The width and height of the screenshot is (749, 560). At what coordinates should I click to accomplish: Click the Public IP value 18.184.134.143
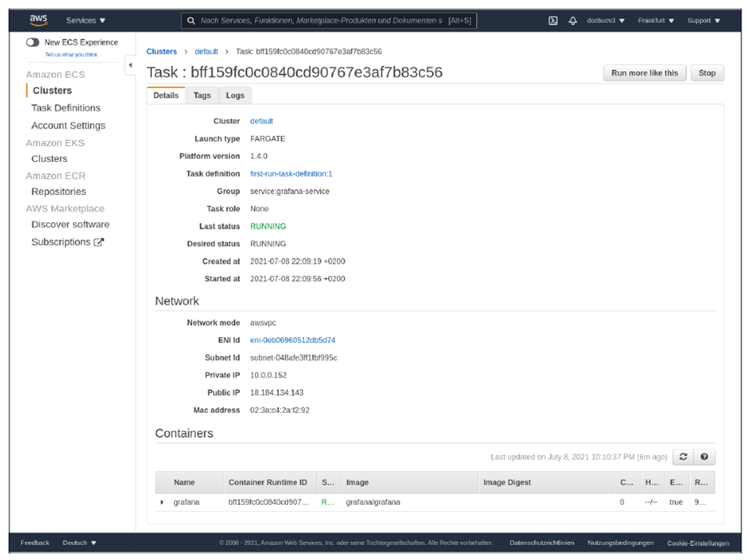277,393
